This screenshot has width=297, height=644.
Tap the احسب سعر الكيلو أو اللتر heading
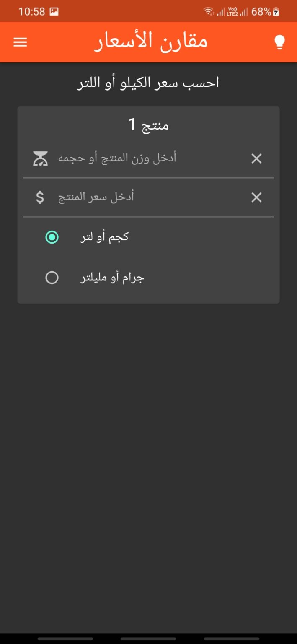click(148, 83)
